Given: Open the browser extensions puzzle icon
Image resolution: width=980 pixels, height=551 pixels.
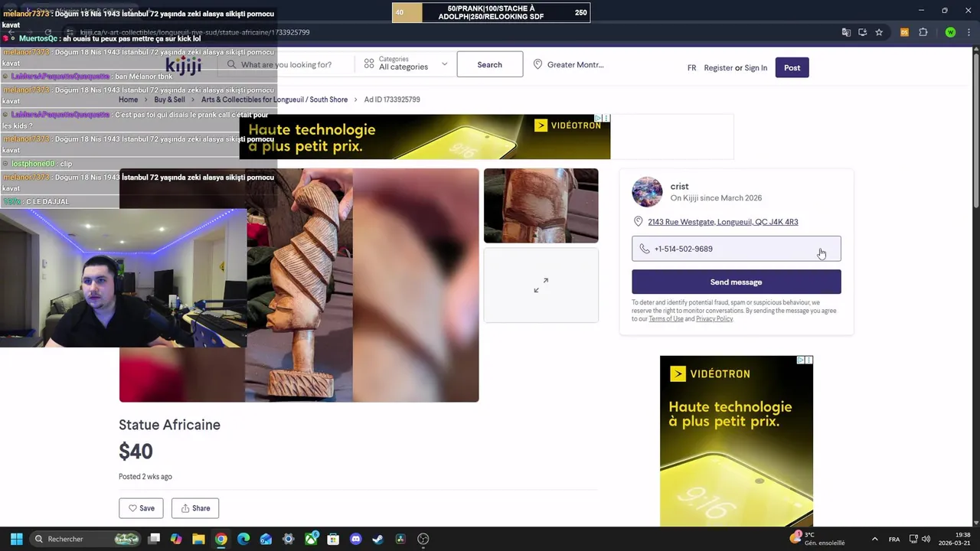Looking at the screenshot, I should (x=923, y=32).
